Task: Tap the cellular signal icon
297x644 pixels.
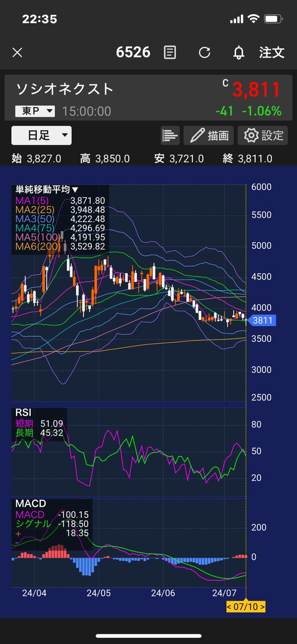Action: 236,19
